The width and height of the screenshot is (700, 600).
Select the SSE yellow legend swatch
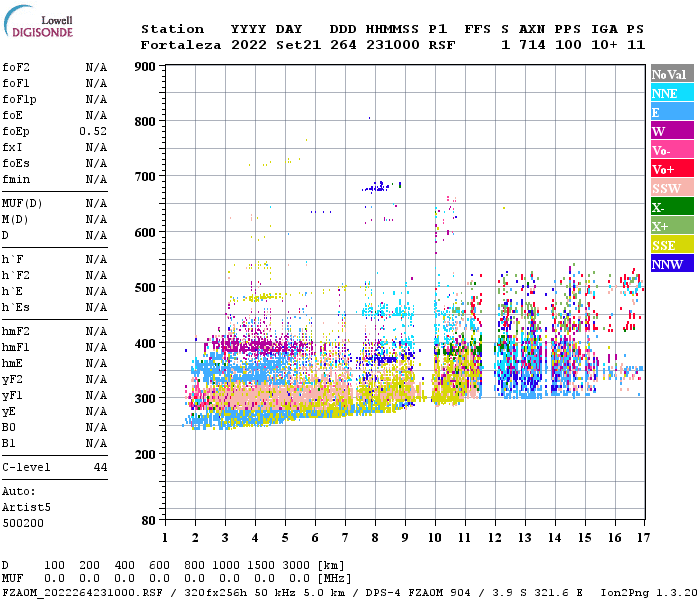pos(672,245)
